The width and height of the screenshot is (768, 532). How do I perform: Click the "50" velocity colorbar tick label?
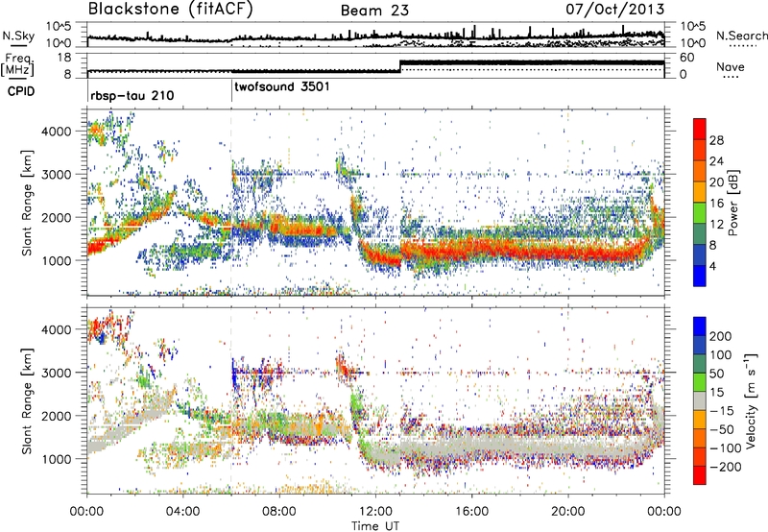(x=716, y=374)
